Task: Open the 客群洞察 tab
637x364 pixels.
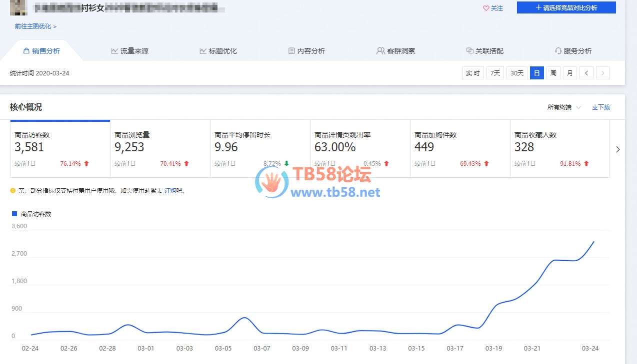Action: pos(395,51)
